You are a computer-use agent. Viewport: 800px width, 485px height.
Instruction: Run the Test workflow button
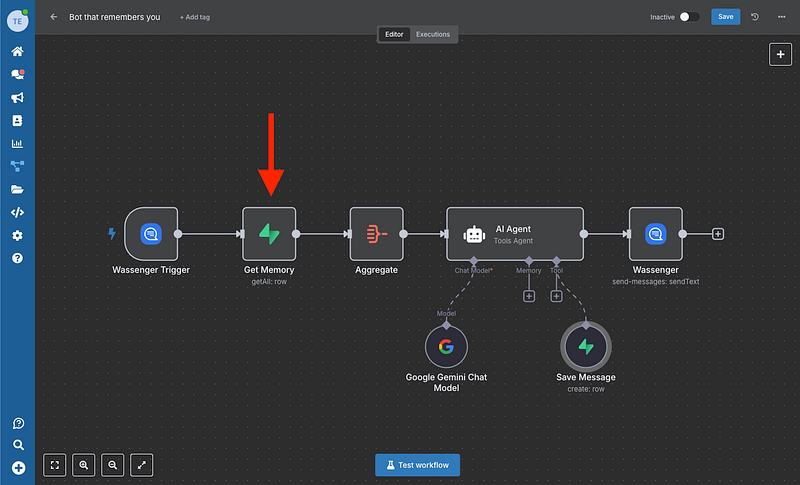pyautogui.click(x=417, y=464)
